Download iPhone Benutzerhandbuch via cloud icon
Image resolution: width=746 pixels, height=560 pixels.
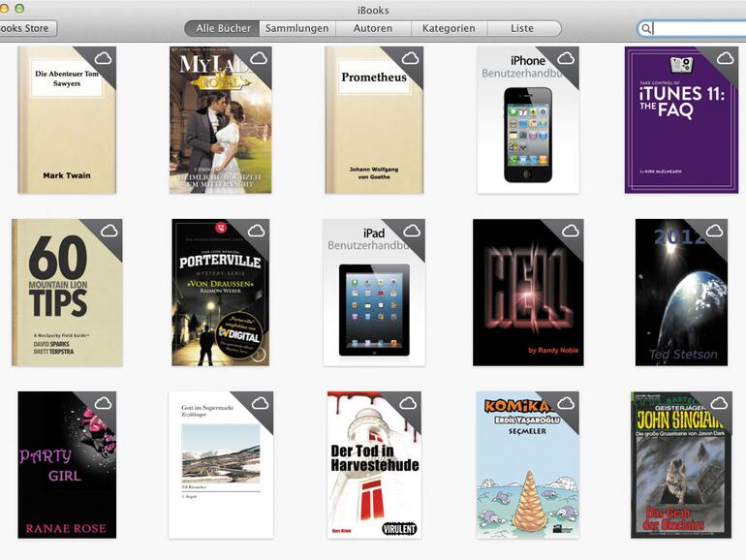click(x=566, y=58)
